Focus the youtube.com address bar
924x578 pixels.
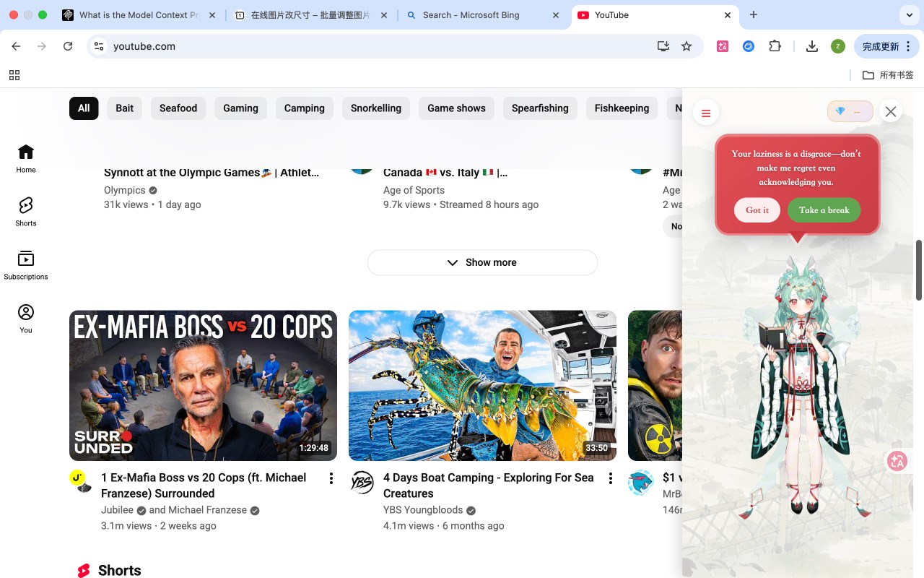point(375,46)
